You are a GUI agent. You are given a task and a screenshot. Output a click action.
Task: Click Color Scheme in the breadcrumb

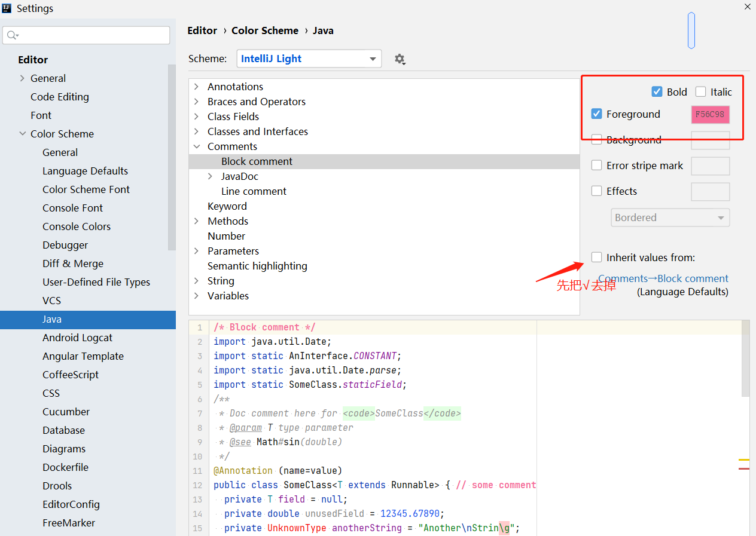click(265, 30)
